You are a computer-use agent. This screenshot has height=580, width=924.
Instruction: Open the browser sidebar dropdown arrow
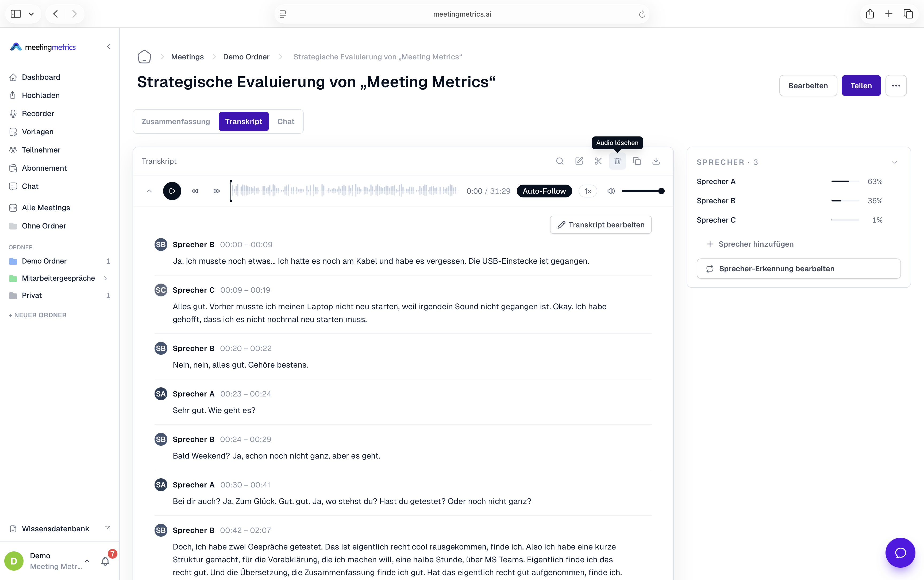coord(32,14)
